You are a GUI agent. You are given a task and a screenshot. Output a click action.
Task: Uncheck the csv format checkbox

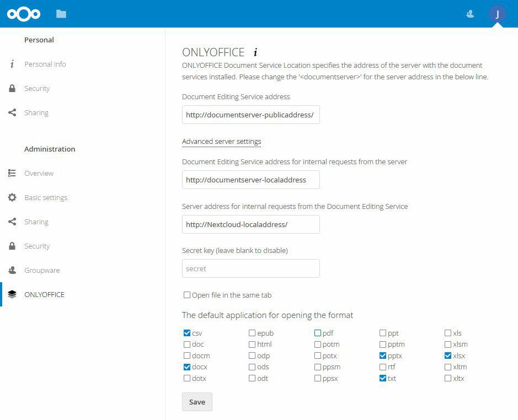[x=187, y=333]
